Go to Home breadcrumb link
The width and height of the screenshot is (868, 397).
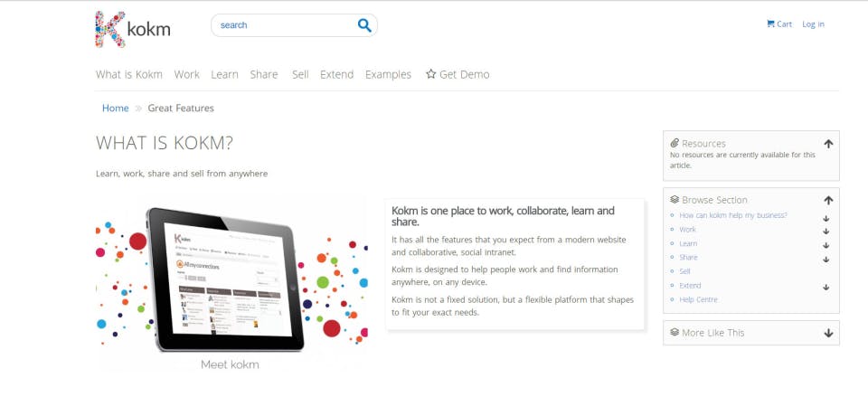(x=116, y=109)
